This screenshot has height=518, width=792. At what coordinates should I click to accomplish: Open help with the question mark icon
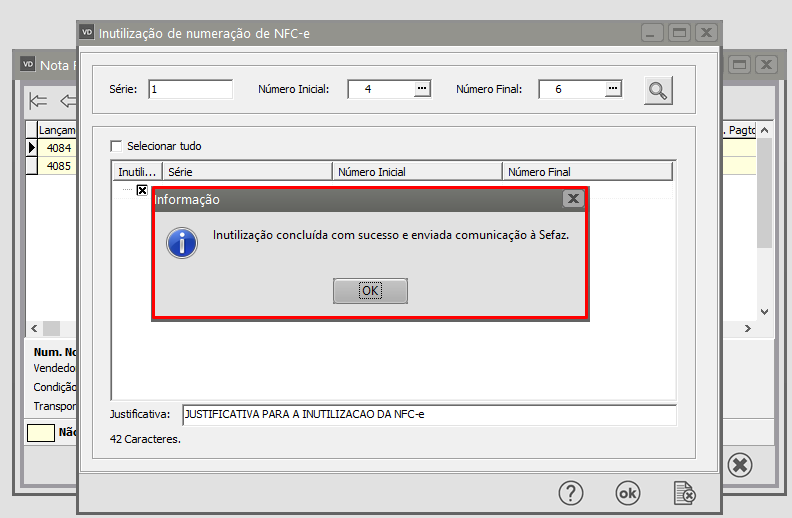coord(571,493)
